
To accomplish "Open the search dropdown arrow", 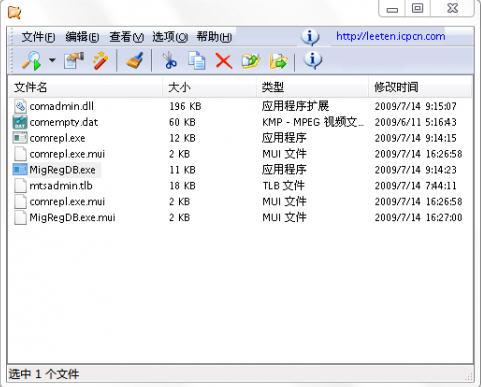I will [x=52, y=61].
